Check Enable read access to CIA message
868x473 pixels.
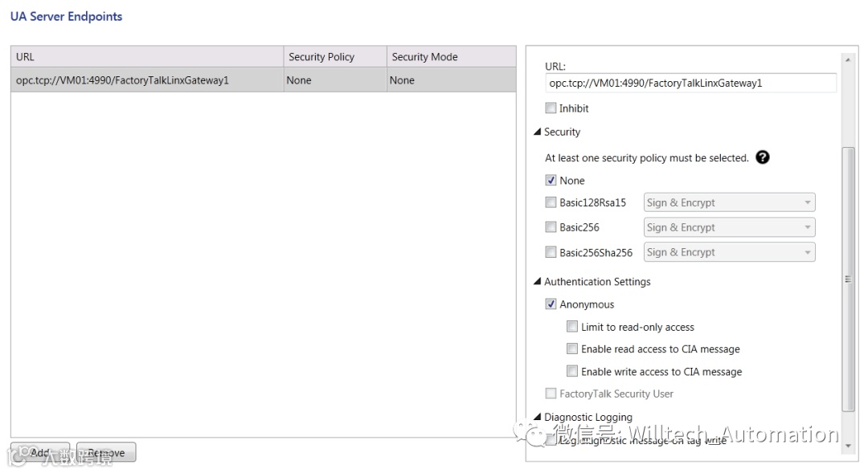[x=572, y=349]
